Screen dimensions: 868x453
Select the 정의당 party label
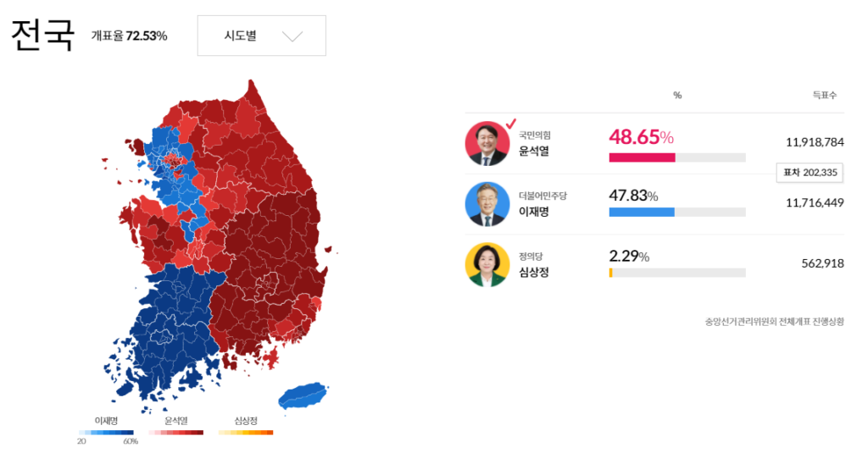(x=531, y=256)
